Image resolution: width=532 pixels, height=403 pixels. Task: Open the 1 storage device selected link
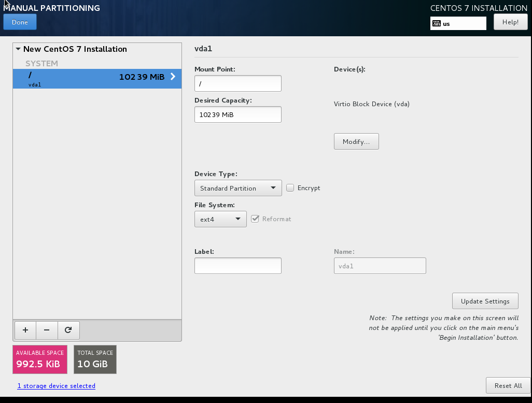tap(57, 386)
